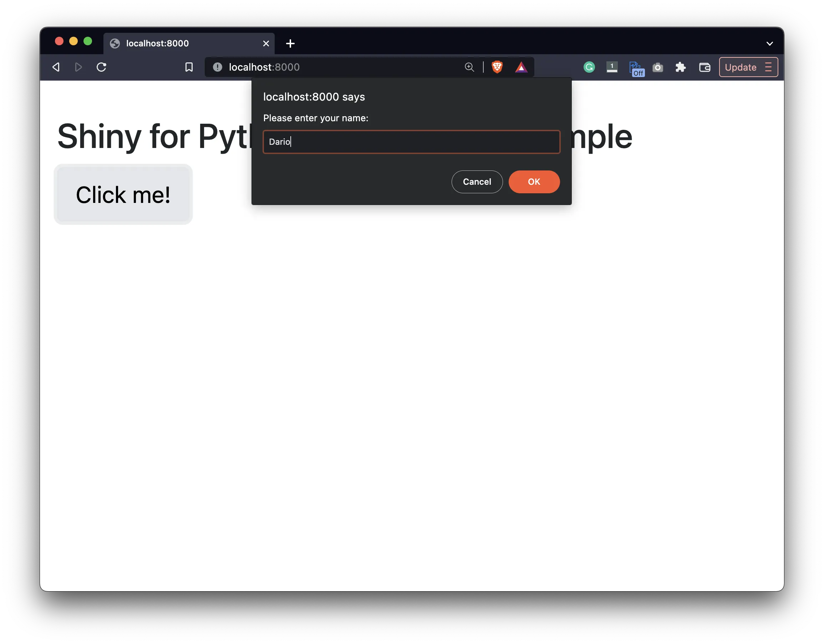
Task: Open the camera screenshot extension
Action: coord(658,67)
